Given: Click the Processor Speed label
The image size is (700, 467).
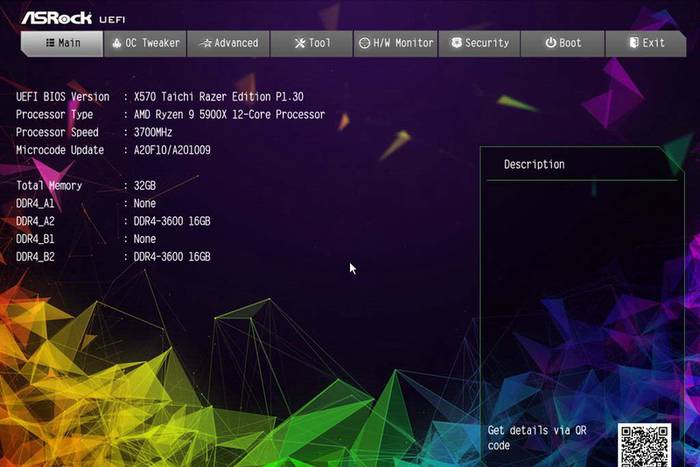Looking at the screenshot, I should click(57, 133).
